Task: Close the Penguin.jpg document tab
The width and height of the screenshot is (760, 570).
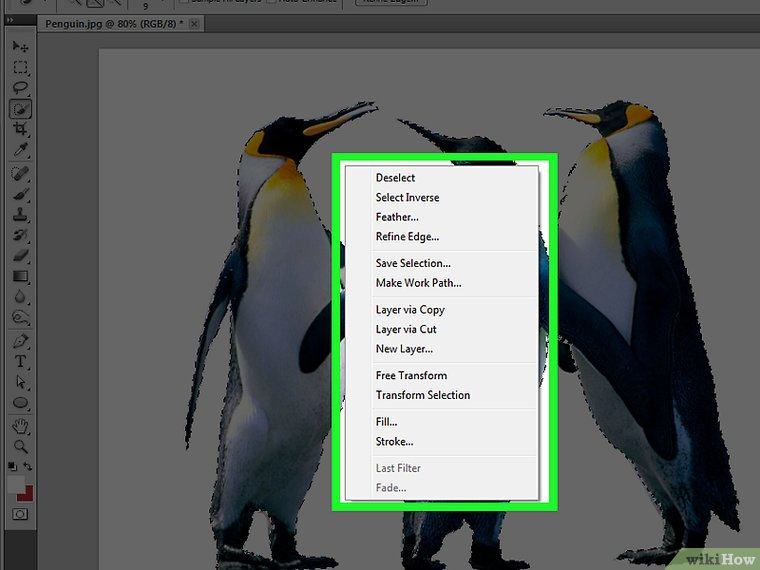Action: [193, 23]
